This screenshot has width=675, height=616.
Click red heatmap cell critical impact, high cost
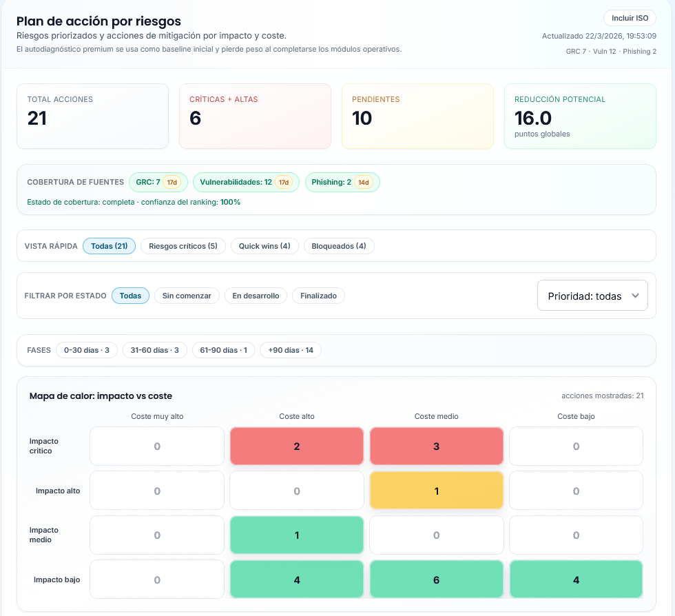[297, 446]
